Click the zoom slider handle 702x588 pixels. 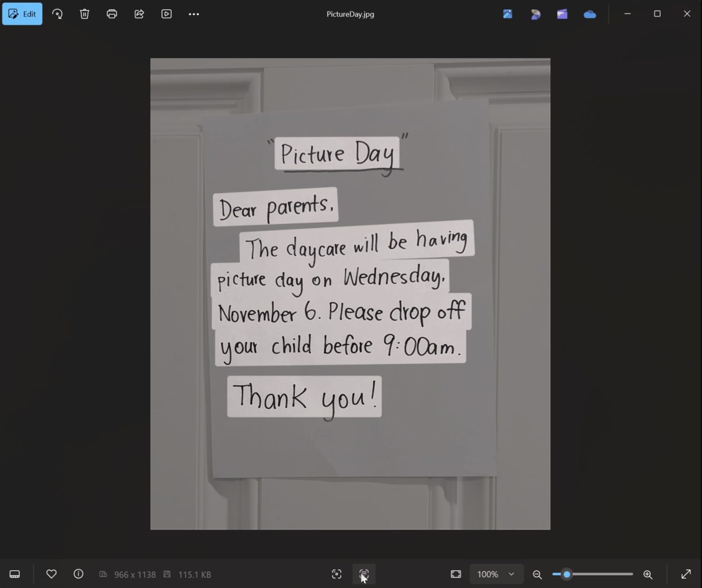[x=567, y=574]
